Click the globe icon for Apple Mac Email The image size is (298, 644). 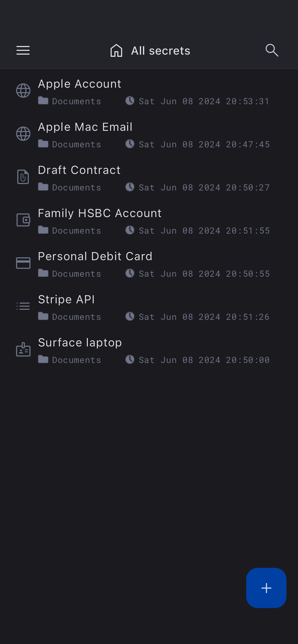(23, 134)
